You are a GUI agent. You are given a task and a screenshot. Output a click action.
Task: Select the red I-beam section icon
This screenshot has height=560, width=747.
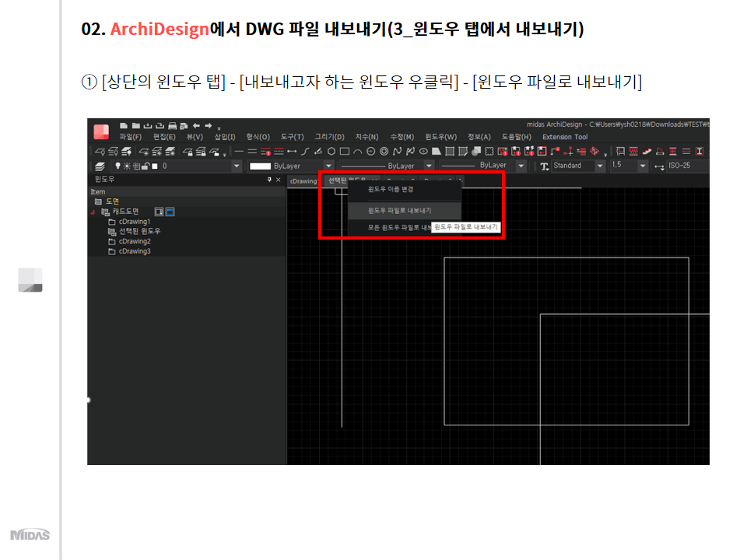[x=699, y=152]
